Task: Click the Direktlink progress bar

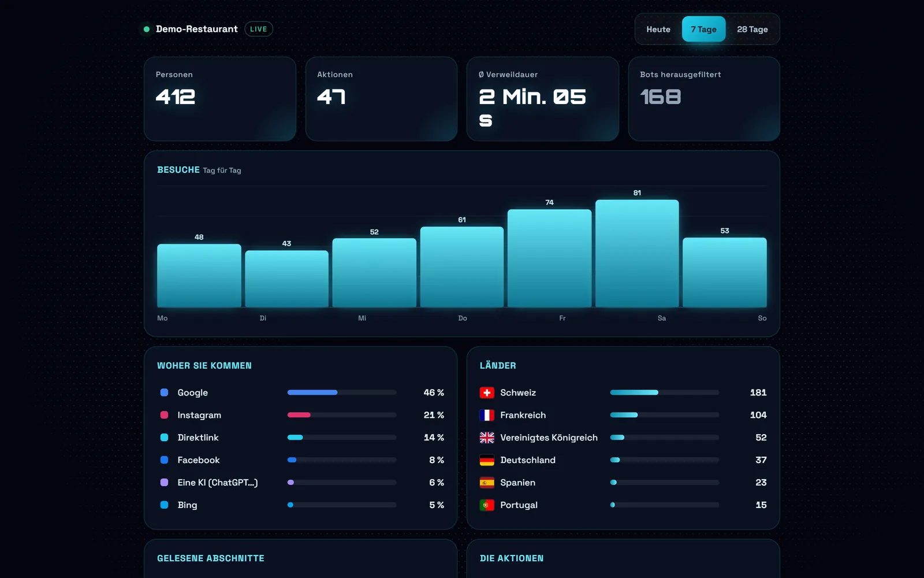Action: point(342,438)
